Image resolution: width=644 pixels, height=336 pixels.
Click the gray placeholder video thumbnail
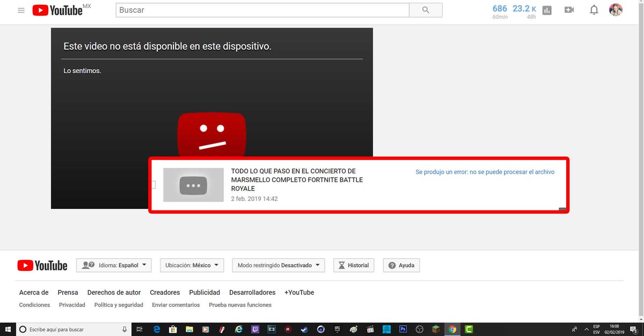(193, 185)
